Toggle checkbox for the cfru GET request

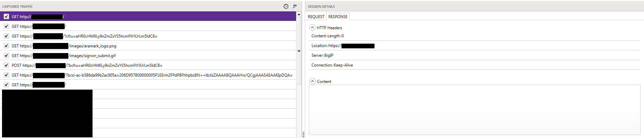[6, 36]
